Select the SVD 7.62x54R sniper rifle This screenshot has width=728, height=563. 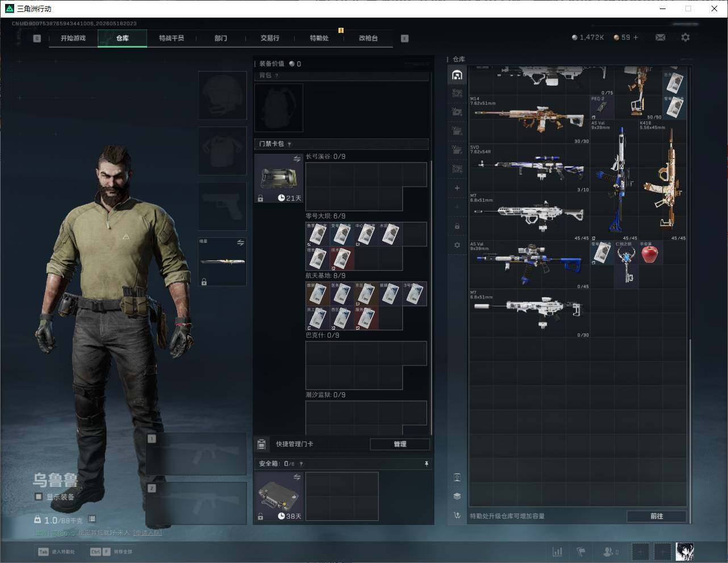(529, 168)
